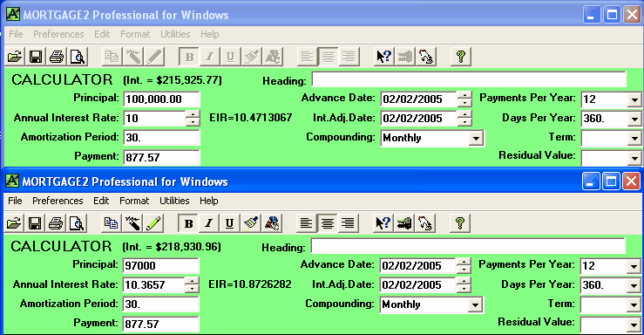The width and height of the screenshot is (644, 335).
Task: Click the Copy icon in lower window toolbar
Action: click(111, 223)
